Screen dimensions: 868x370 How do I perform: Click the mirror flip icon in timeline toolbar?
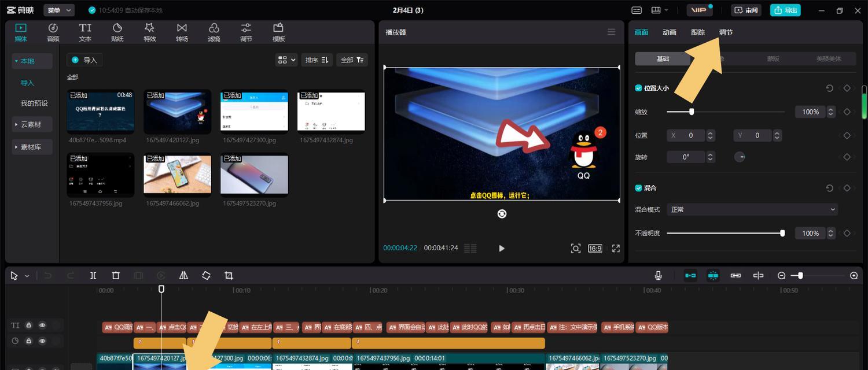coord(183,276)
